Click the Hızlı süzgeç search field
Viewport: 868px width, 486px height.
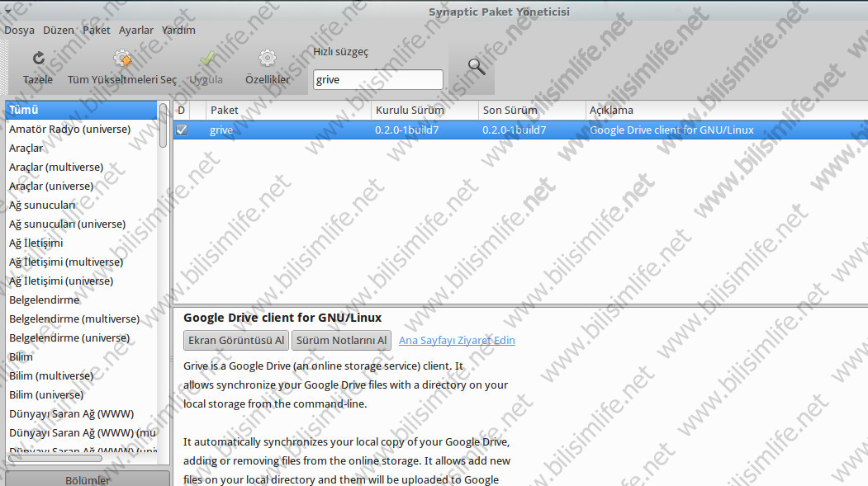[x=378, y=80]
